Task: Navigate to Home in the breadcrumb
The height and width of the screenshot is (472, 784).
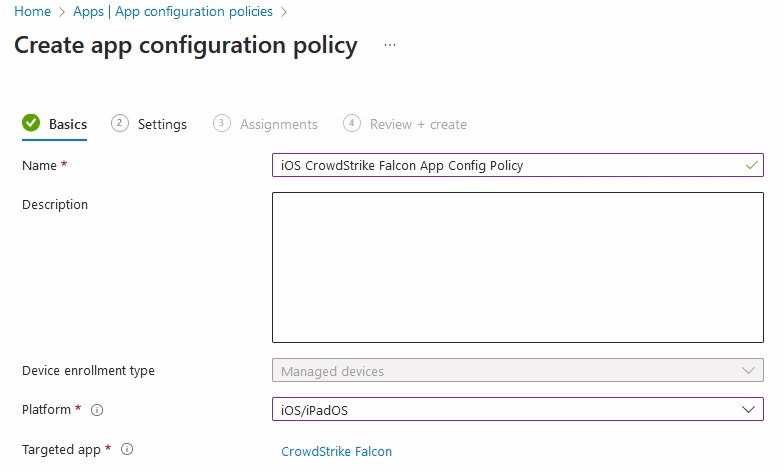Action: click(32, 12)
